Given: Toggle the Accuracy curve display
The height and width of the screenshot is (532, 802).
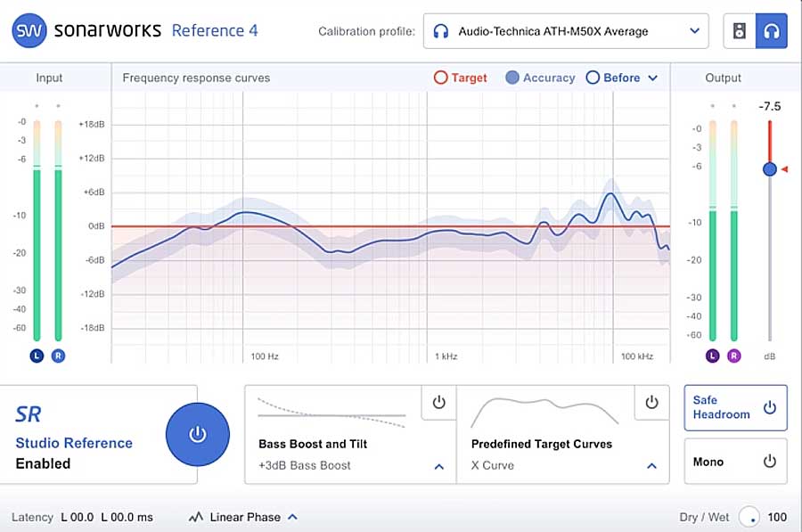Looking at the screenshot, I should (540, 78).
